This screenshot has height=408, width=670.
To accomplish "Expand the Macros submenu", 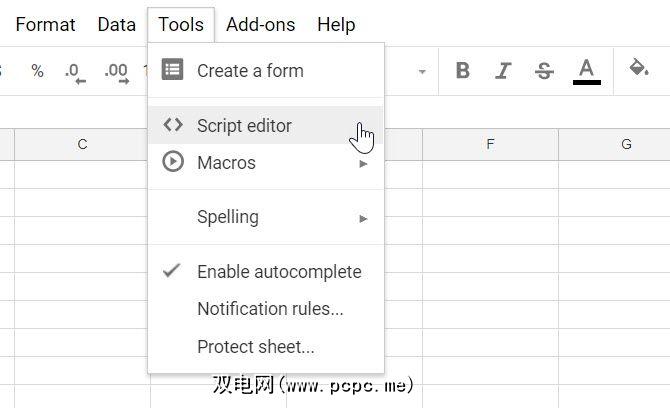I will (x=364, y=163).
